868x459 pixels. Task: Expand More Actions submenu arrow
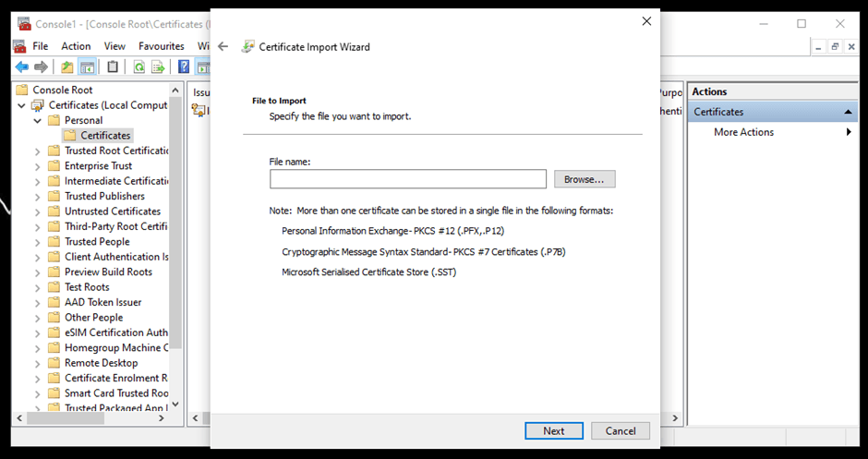coord(849,132)
